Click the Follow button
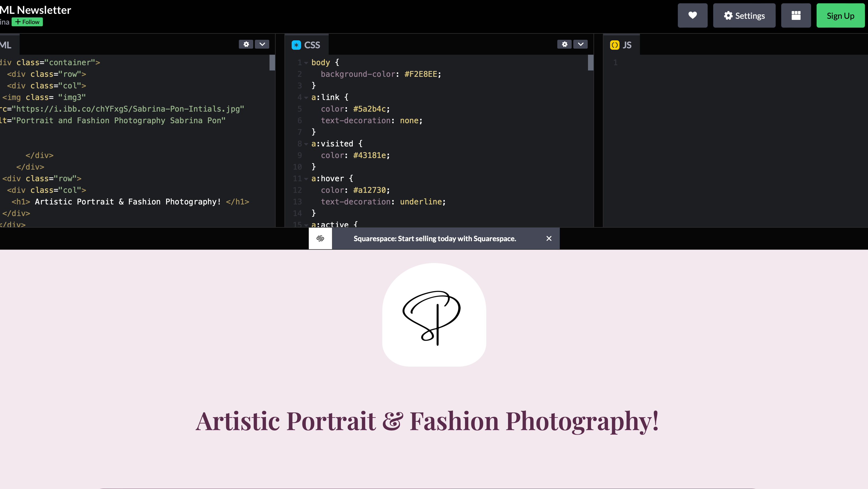The width and height of the screenshot is (868, 489). coord(27,22)
